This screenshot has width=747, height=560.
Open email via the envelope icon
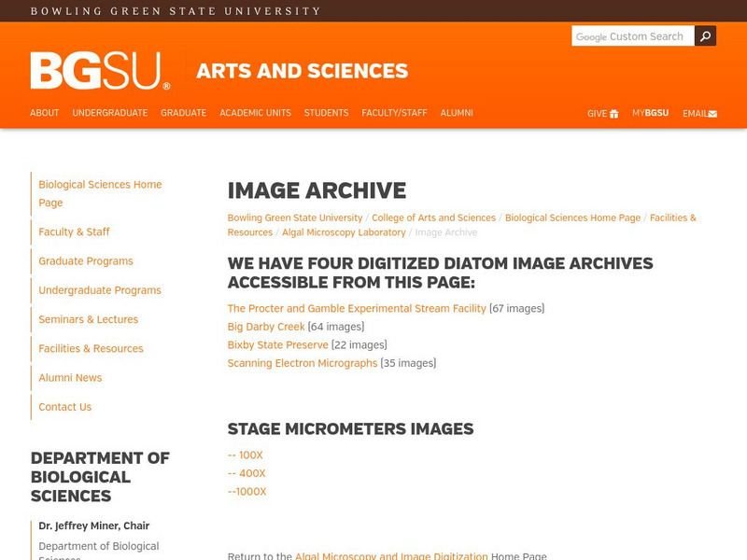point(712,112)
